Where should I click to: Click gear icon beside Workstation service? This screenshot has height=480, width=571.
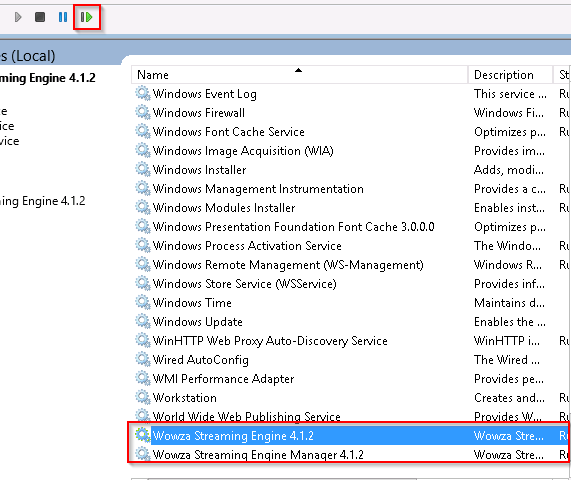143,397
